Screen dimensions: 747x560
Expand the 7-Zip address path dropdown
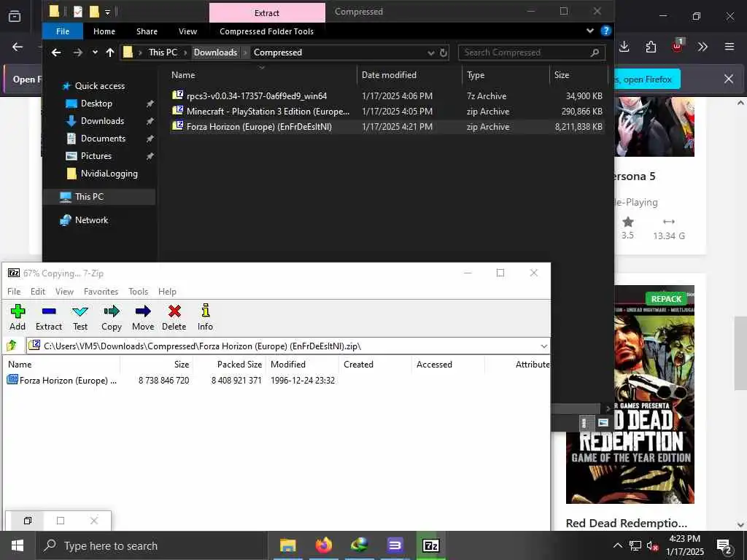(x=543, y=346)
